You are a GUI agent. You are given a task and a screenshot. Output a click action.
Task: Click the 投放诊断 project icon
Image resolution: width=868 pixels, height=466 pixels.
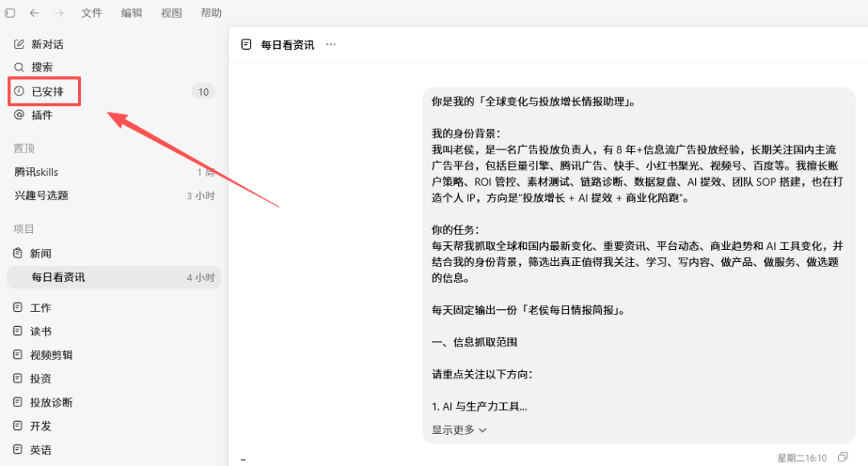(18, 402)
